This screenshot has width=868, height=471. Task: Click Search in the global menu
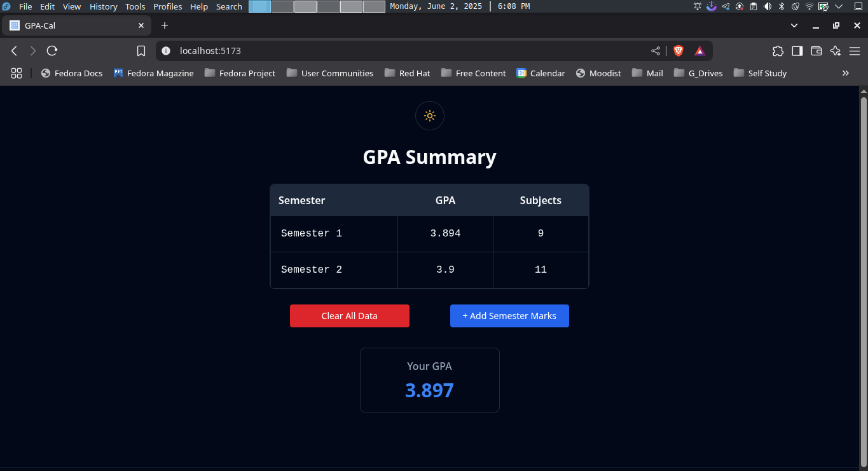229,6
